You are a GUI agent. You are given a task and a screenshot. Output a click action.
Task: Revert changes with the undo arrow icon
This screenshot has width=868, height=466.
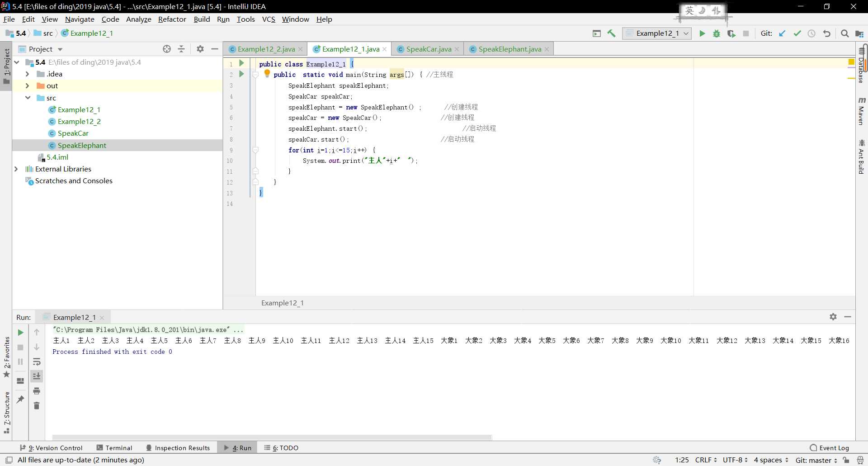point(827,33)
